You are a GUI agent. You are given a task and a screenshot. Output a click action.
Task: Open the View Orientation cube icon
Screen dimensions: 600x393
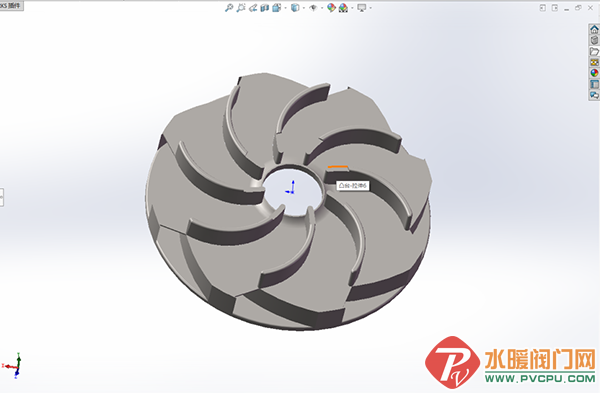coord(277,8)
